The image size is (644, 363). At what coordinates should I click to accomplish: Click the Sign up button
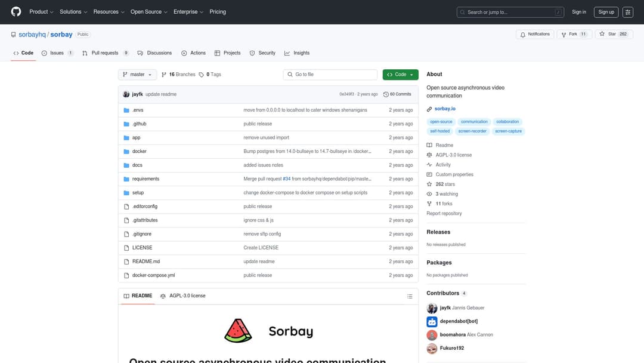[606, 12]
